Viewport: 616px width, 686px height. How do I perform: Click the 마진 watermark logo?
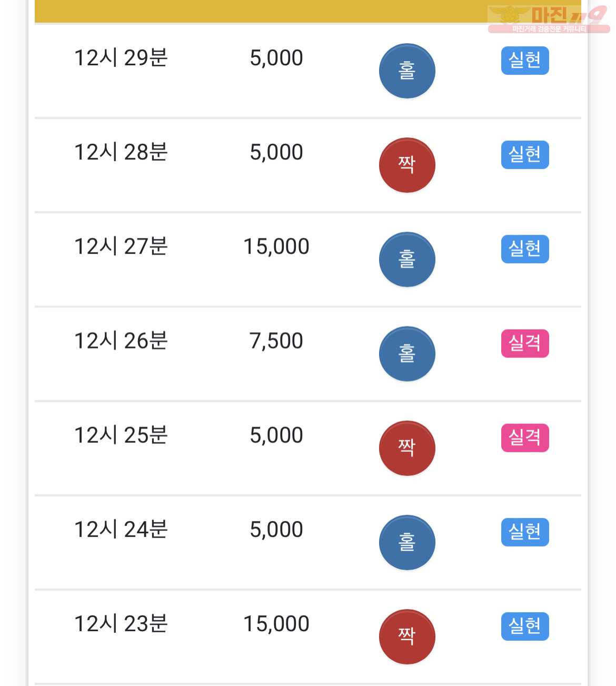pyautogui.click(x=549, y=19)
